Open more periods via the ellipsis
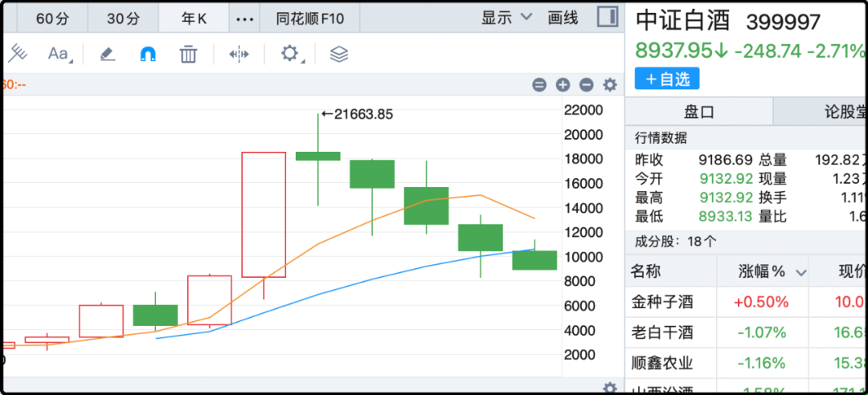This screenshot has height=395, width=868. pos(247,18)
